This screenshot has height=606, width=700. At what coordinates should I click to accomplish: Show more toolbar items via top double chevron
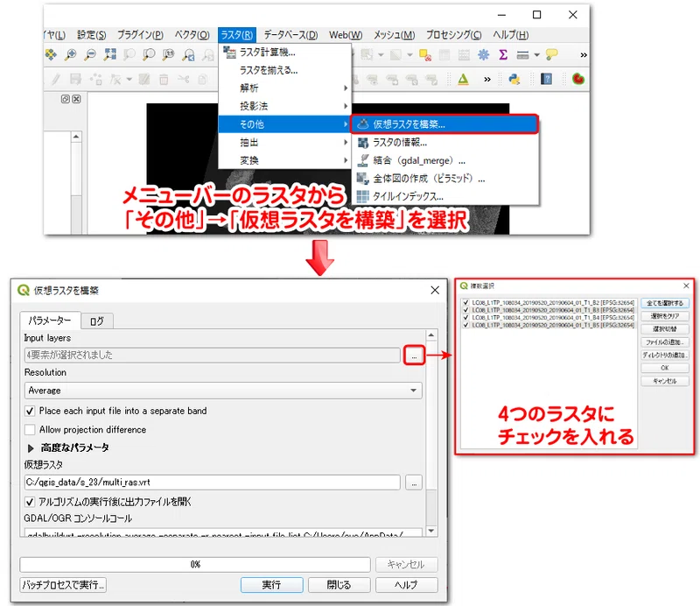click(584, 55)
